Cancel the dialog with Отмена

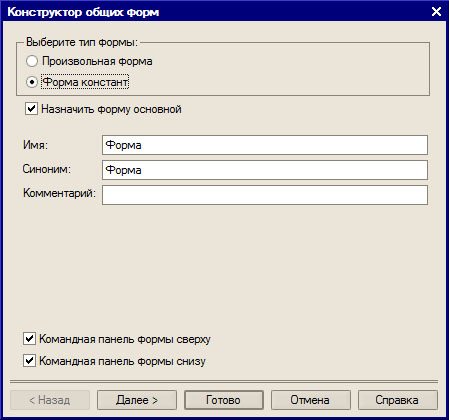311,400
